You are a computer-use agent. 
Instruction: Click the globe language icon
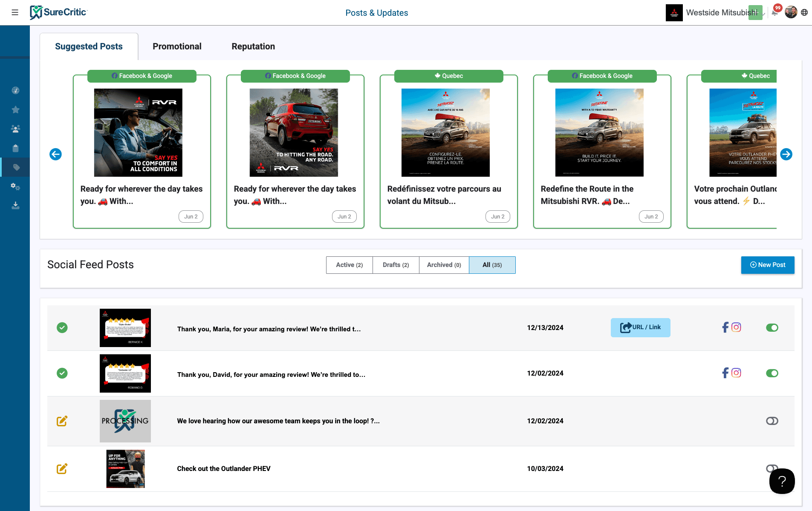pyautogui.click(x=804, y=12)
